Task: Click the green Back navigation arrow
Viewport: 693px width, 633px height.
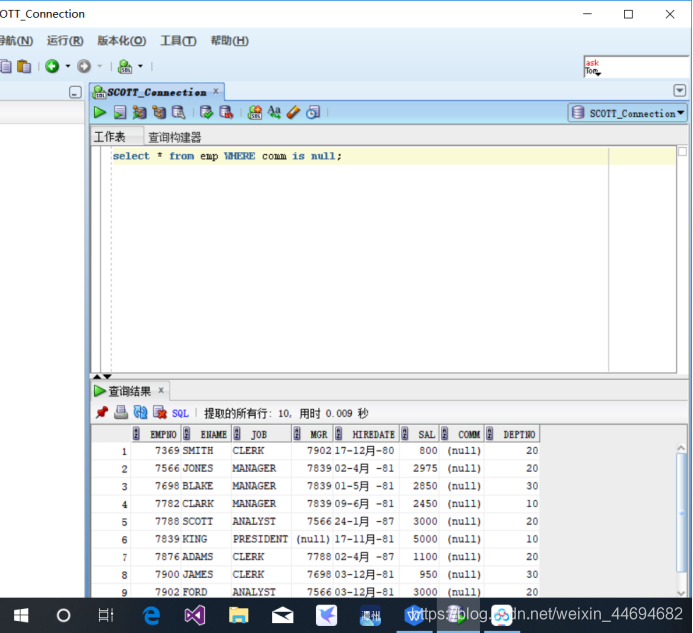Action: click(52, 66)
